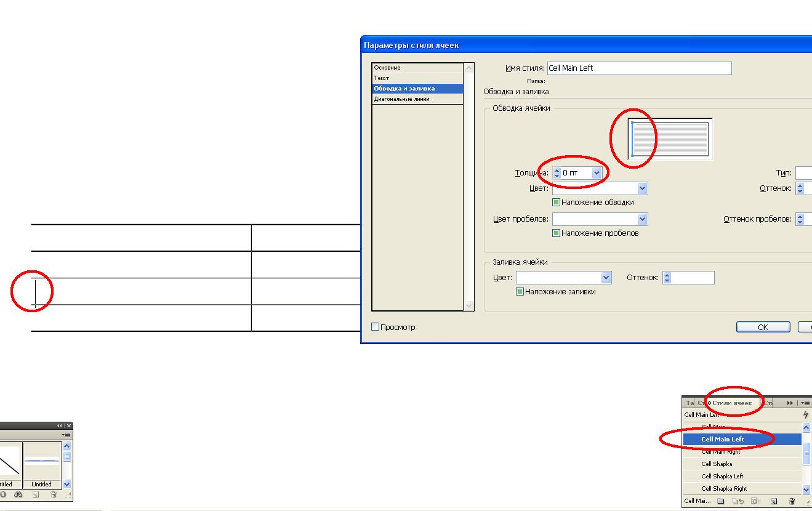Select the Текст category
This screenshot has height=511, width=812.
pos(417,78)
